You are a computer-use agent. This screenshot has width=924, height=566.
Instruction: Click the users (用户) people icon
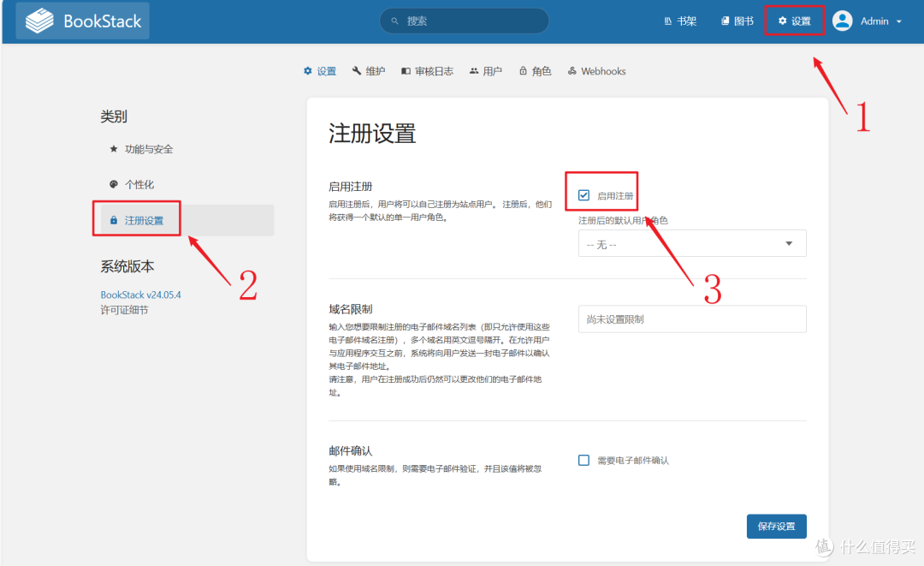474,71
